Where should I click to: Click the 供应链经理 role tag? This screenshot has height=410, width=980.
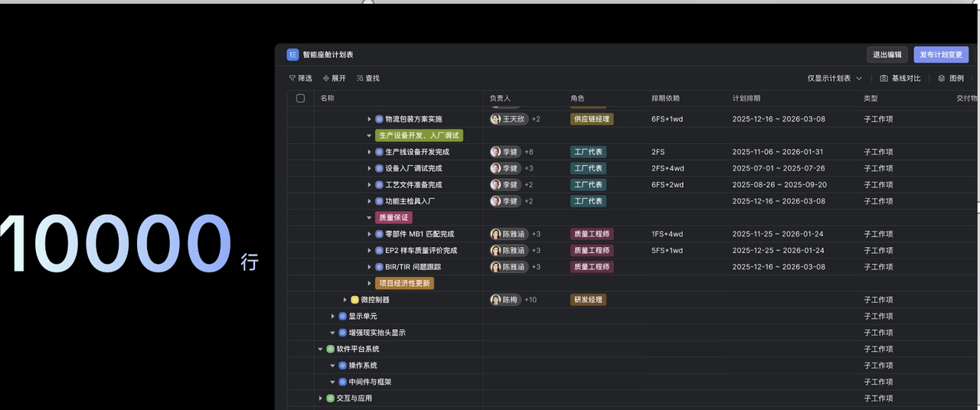coord(591,119)
